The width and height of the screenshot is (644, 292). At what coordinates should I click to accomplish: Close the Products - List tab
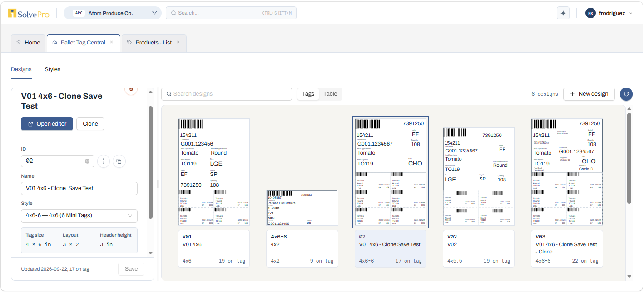tap(178, 42)
